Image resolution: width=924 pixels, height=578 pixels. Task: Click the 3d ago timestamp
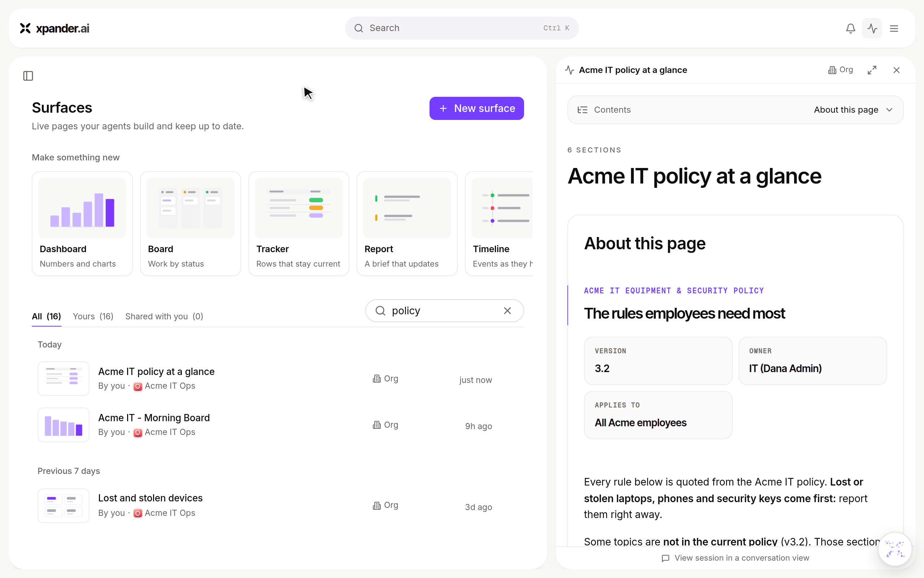tap(478, 507)
